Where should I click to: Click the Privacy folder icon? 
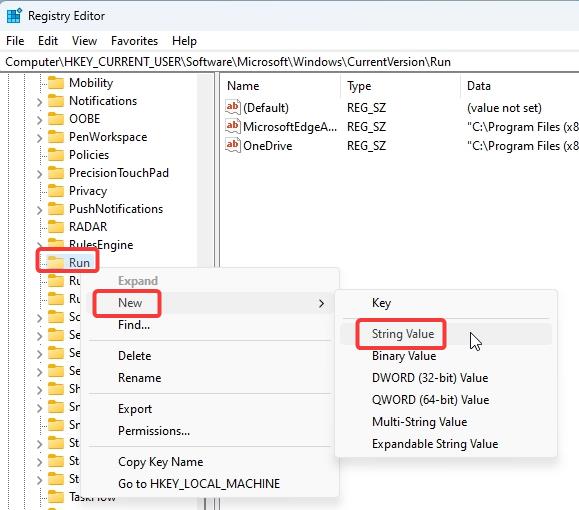coord(56,191)
